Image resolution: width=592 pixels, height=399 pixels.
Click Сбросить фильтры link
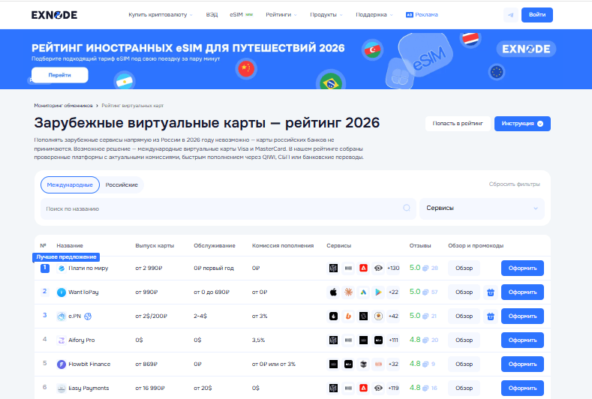pyautogui.click(x=514, y=184)
